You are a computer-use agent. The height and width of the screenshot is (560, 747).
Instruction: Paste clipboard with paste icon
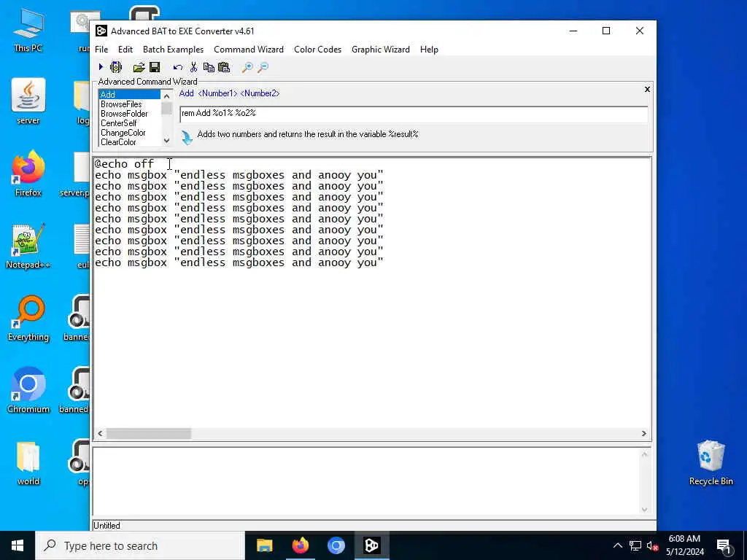(224, 67)
